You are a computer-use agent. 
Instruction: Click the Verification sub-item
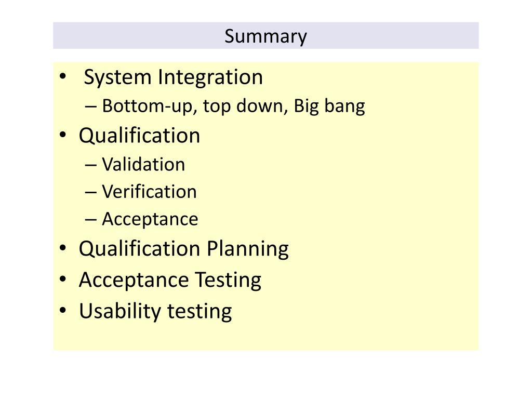point(149,192)
